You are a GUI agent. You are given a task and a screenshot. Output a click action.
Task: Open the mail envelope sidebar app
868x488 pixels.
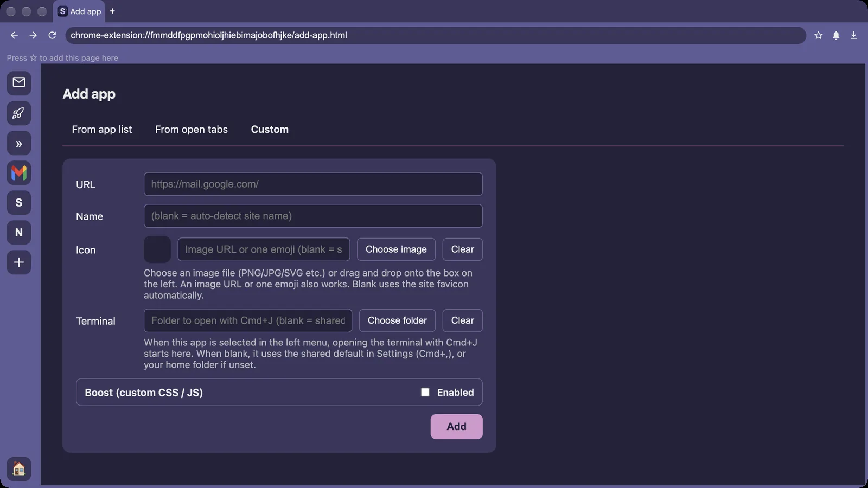[19, 82]
